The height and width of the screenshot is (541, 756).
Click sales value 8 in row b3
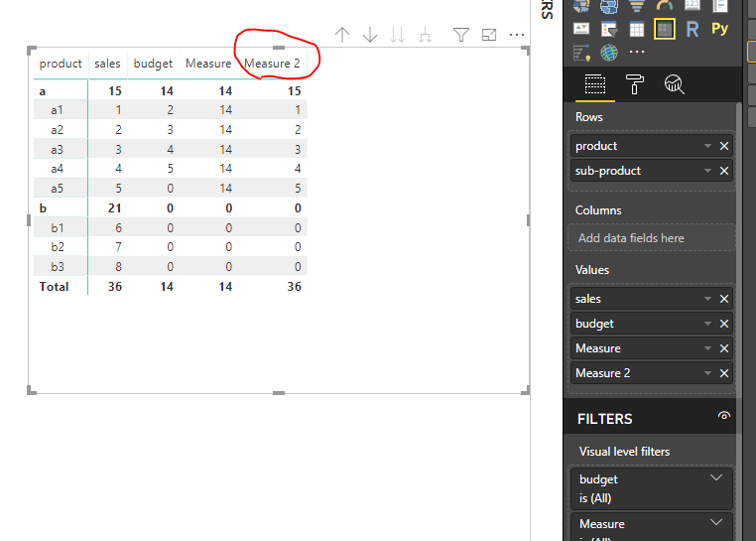(118, 267)
